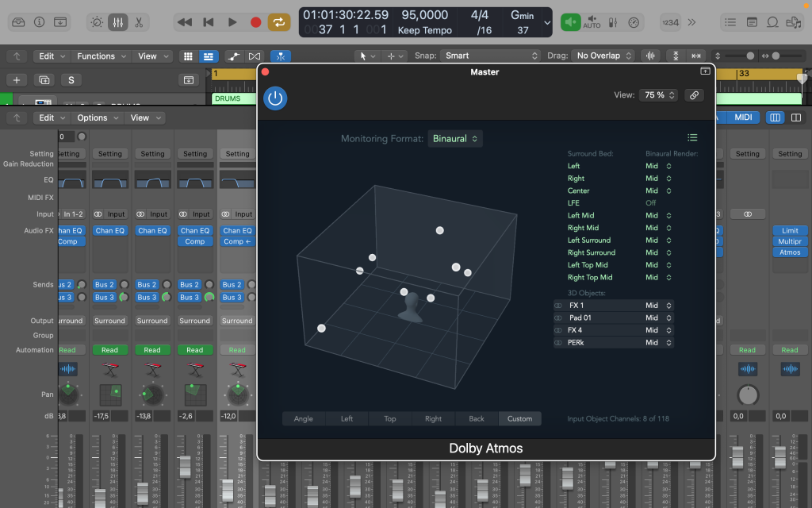Enable the Solo 'S' button above track list
The image size is (812, 508).
71,80
